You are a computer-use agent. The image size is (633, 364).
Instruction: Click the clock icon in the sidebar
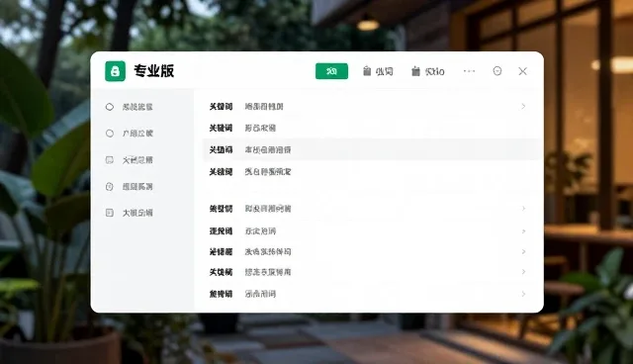[x=110, y=186]
